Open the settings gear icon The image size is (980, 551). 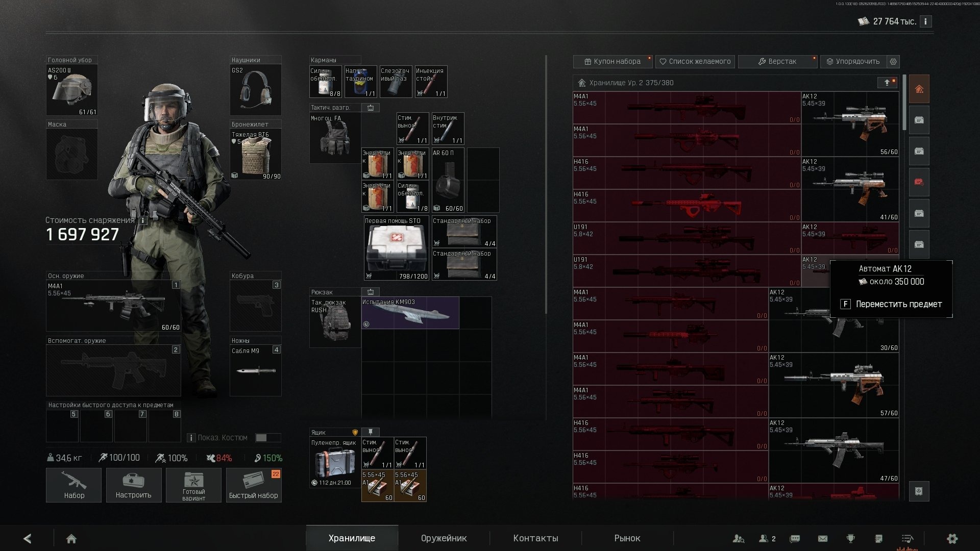tap(952, 538)
